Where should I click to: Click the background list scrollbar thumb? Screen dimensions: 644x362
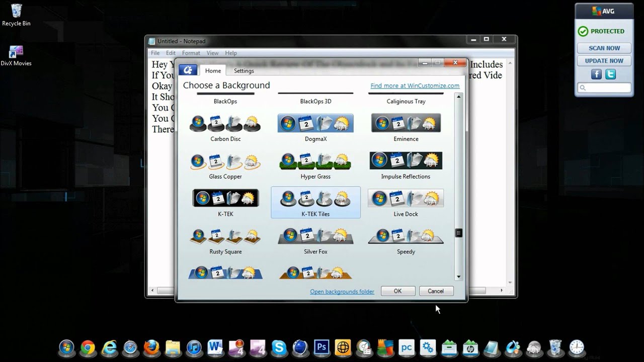pos(458,233)
